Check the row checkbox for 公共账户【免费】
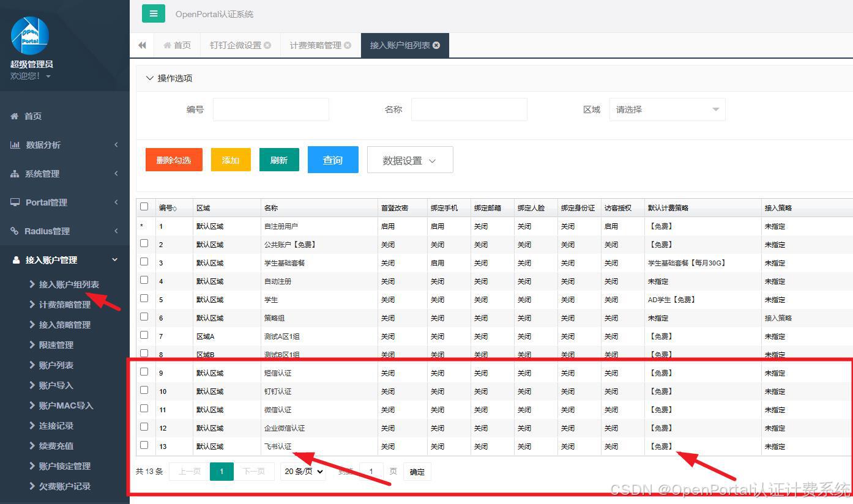The image size is (853, 504). (x=144, y=243)
